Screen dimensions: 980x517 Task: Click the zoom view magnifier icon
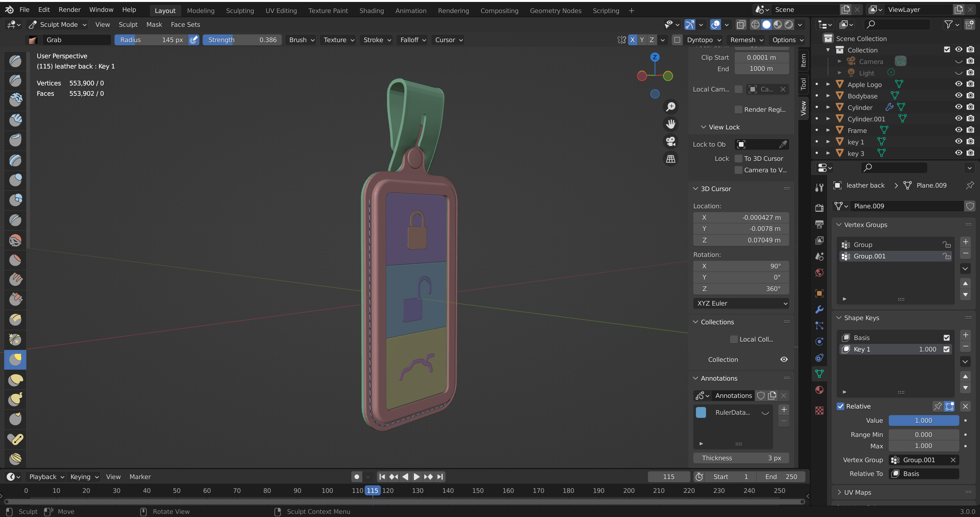pos(671,107)
